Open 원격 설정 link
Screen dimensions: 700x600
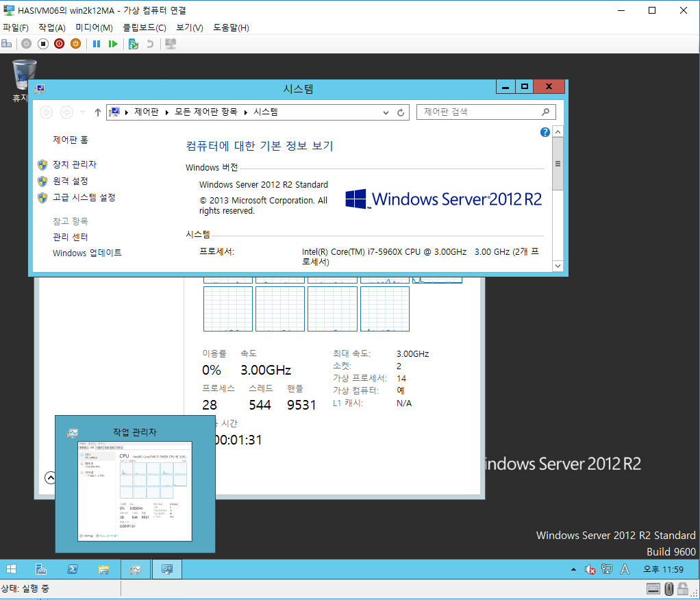coord(71,181)
